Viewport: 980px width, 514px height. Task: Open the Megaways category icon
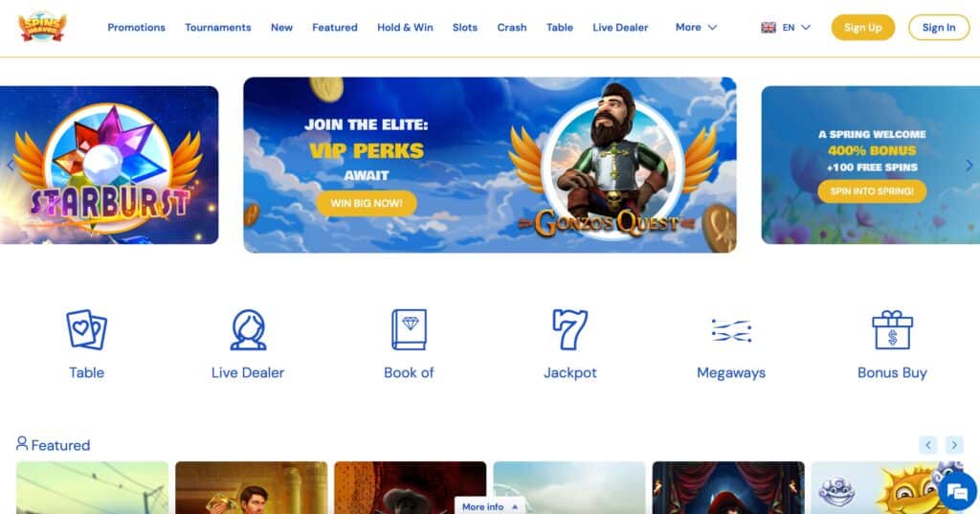[x=731, y=330]
